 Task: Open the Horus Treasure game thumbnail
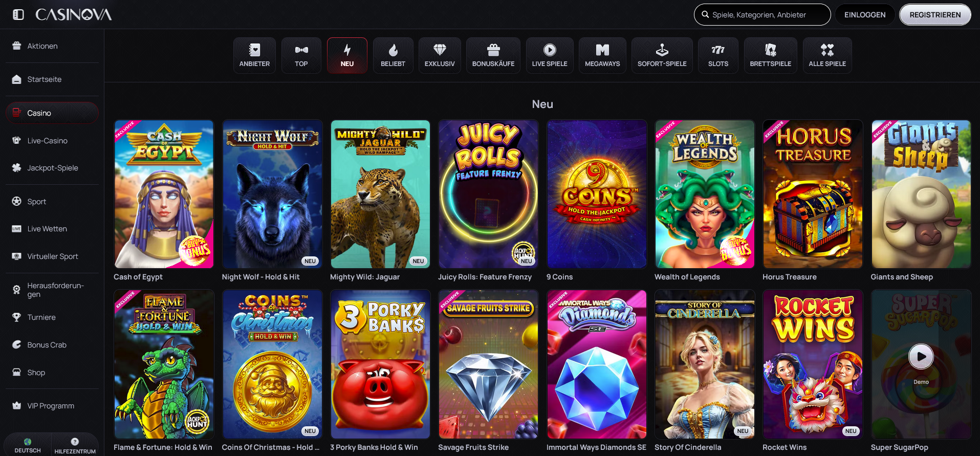click(813, 194)
